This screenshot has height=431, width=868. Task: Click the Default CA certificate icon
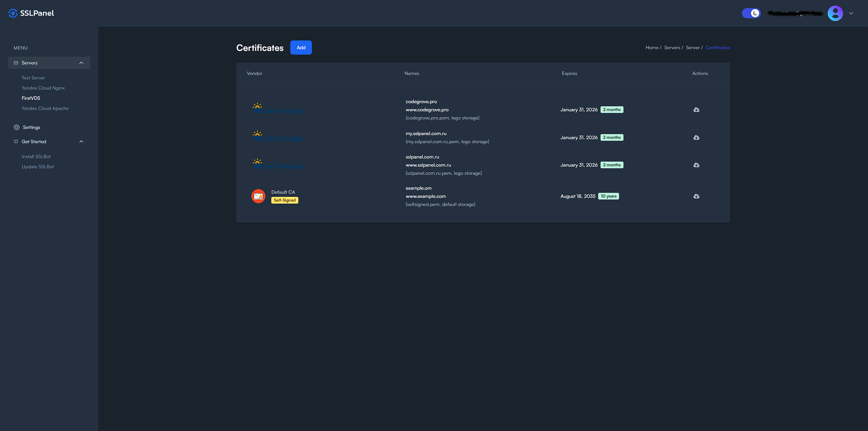[258, 196]
